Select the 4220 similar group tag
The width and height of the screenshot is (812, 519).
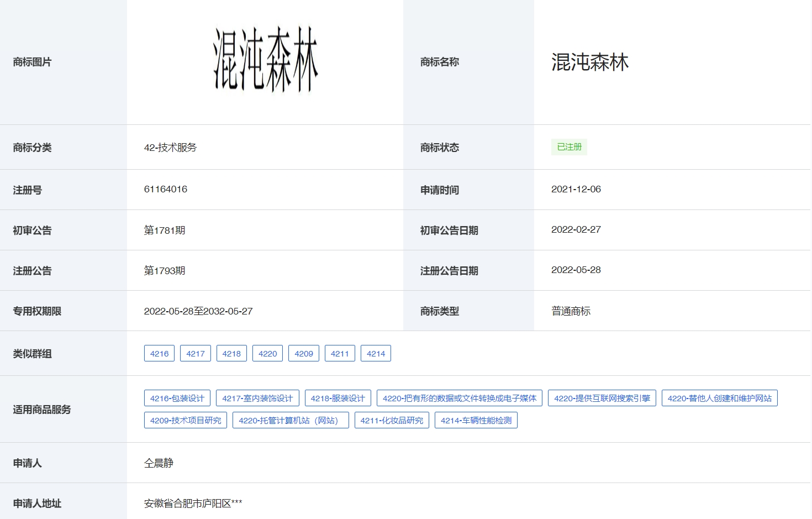point(267,353)
